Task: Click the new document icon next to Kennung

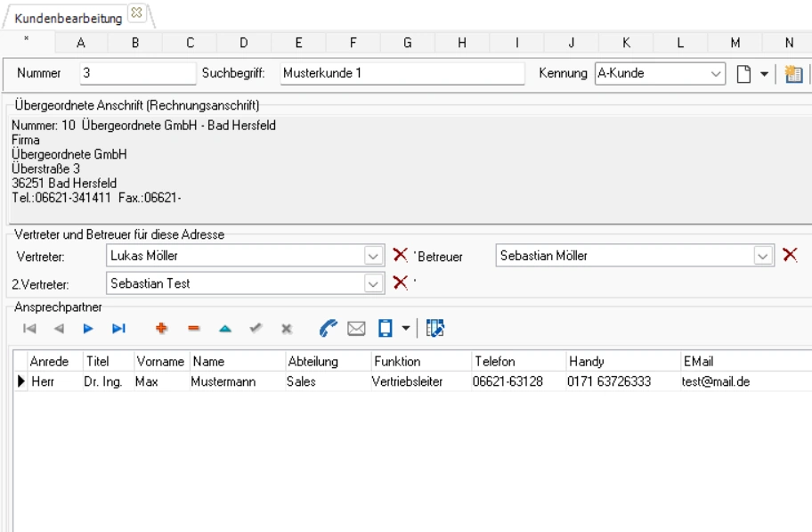Action: 743,74
